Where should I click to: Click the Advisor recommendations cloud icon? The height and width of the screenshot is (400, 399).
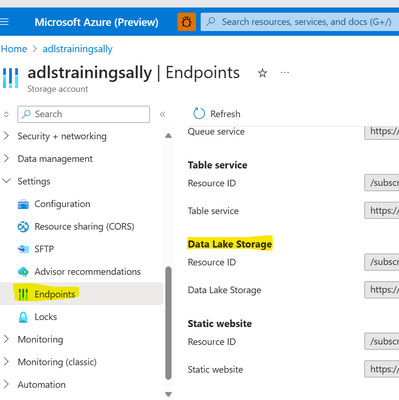pos(23,272)
